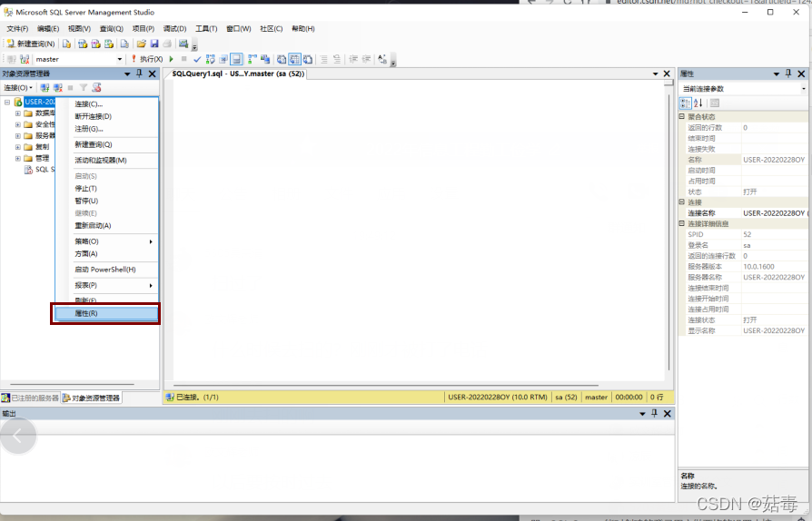Toggle Include Client Statistics
This screenshot has height=521, width=812.
click(x=265, y=59)
